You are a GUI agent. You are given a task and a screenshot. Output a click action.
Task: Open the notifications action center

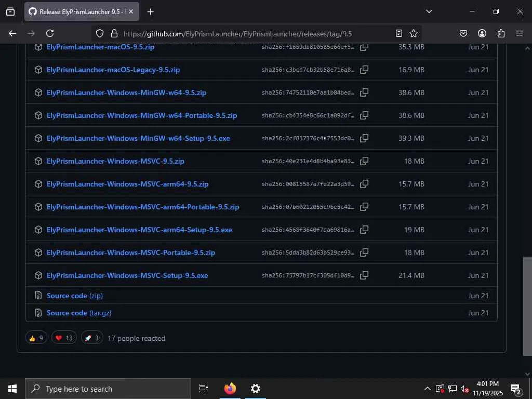pyautogui.click(x=516, y=389)
